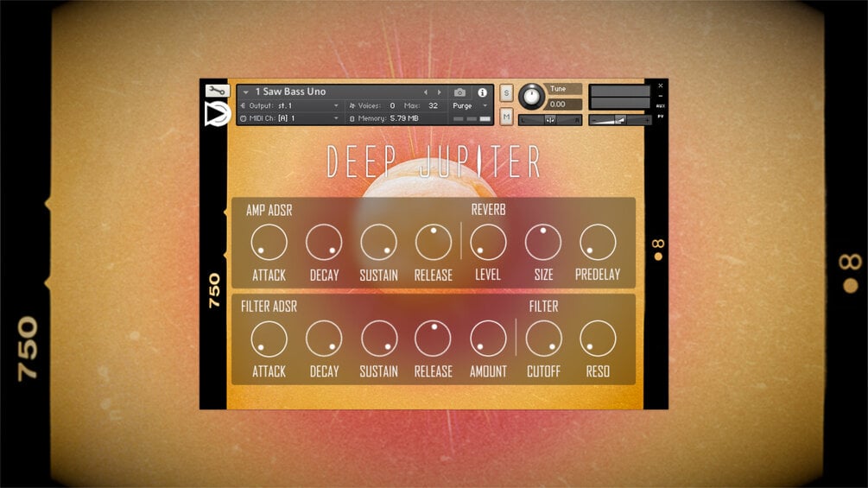Click the Amp ADSR Decay knob

point(324,243)
